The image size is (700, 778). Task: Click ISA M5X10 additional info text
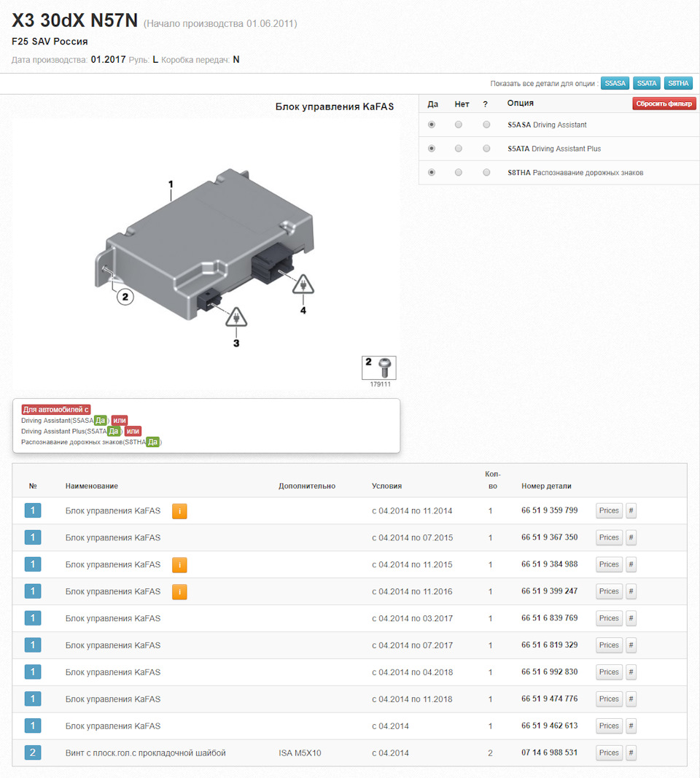(x=300, y=753)
